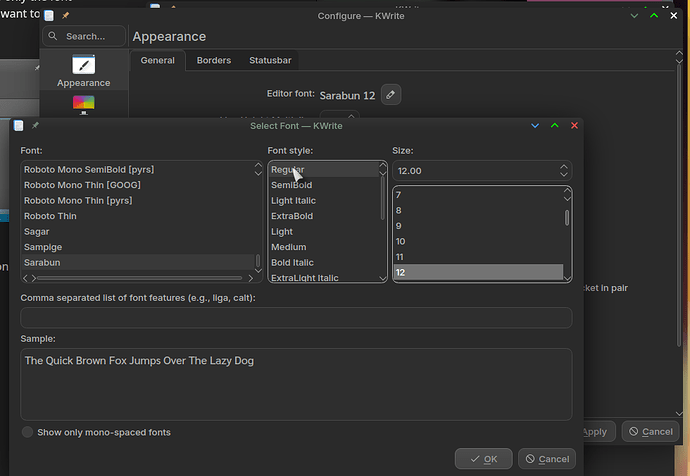
Task: Click font list horizontal scroll right arrow
Action: tap(250, 278)
